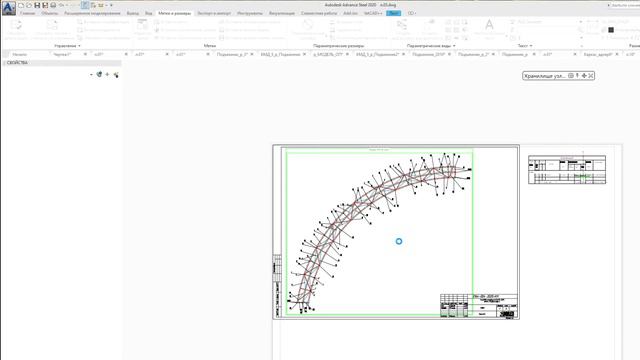Switch to the Начало document tab

20,54
